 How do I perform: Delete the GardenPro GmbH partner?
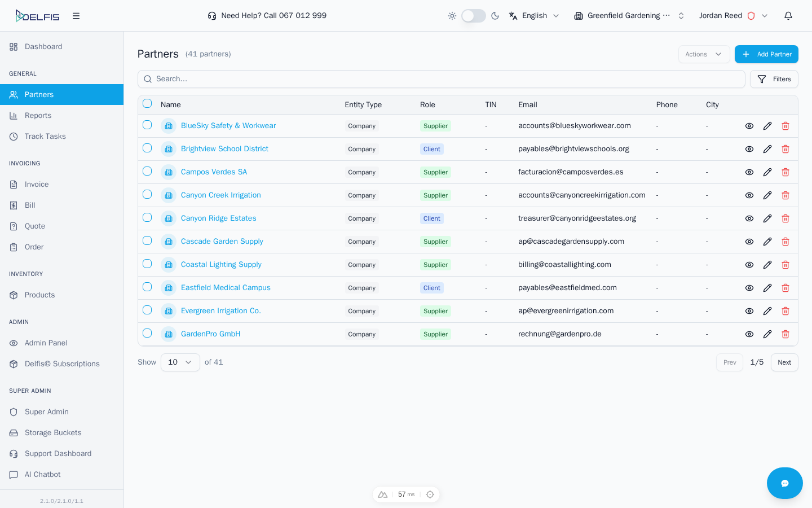click(785, 334)
